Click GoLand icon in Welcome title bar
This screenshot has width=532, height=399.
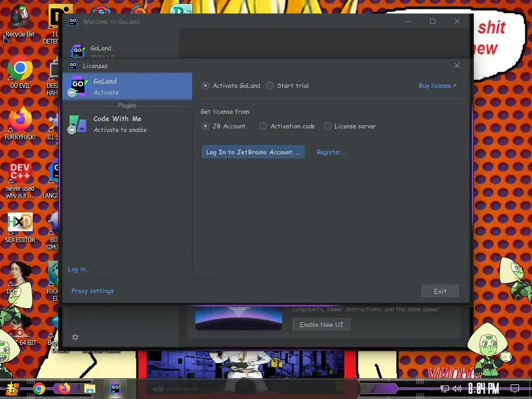[73, 21]
